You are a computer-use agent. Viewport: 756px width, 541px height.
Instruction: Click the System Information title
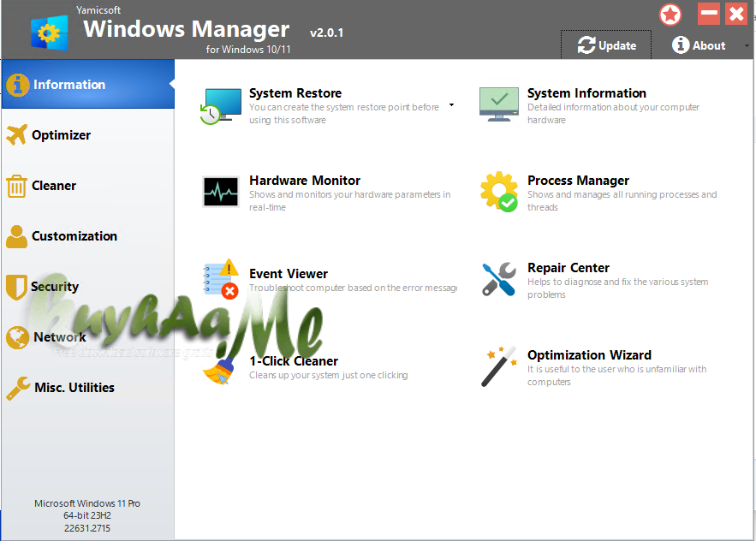pos(586,93)
